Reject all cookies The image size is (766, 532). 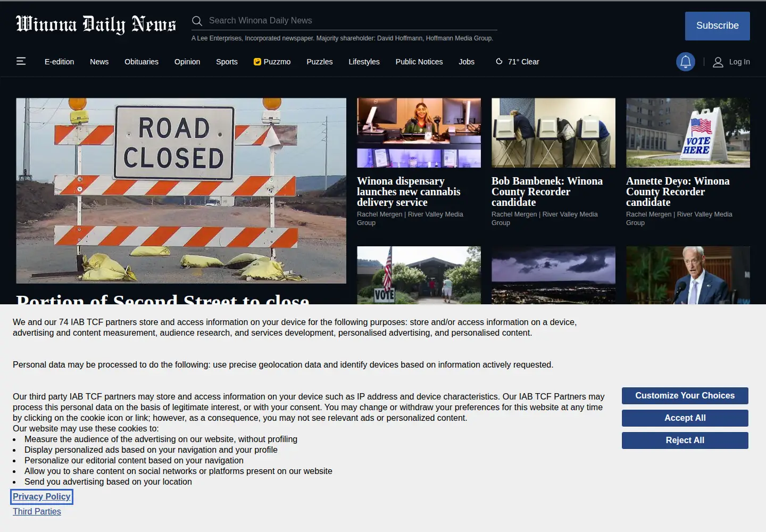click(x=685, y=440)
